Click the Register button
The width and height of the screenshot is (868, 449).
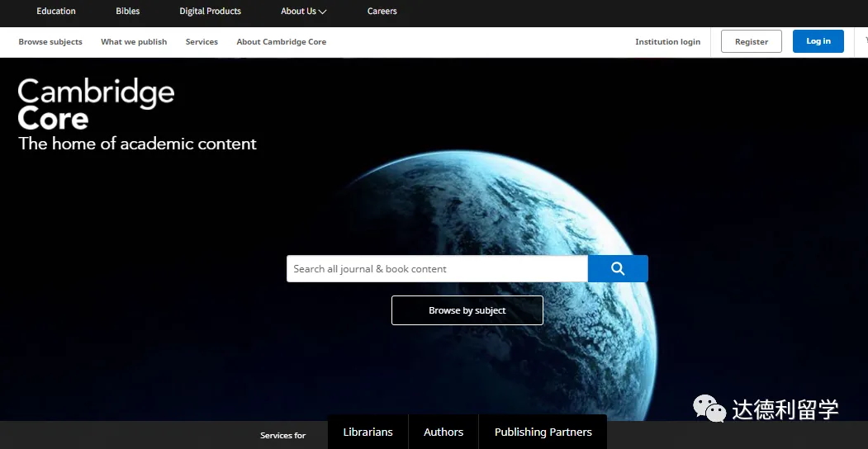752,41
